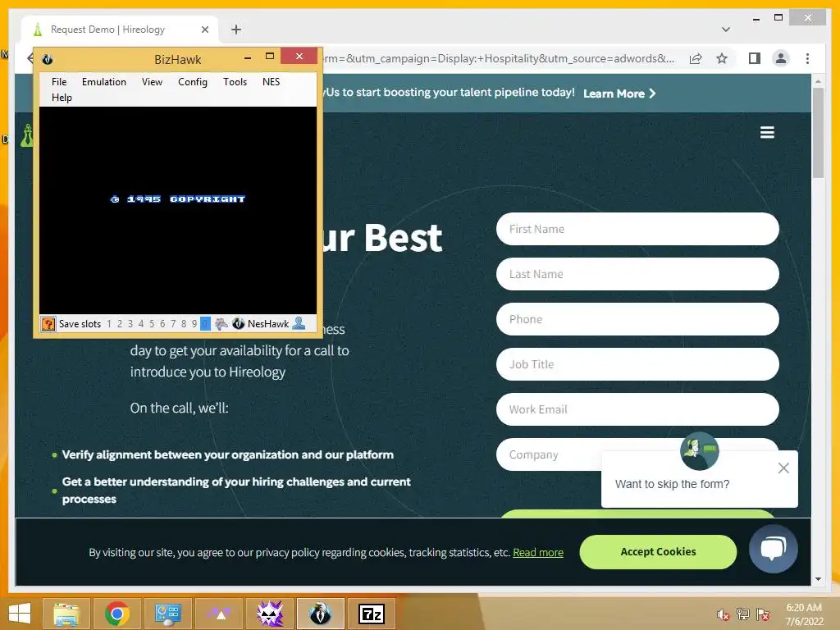Image resolution: width=840 pixels, height=630 pixels.
Task: Click the blue user icon in BizHawk status bar
Action: (x=299, y=323)
